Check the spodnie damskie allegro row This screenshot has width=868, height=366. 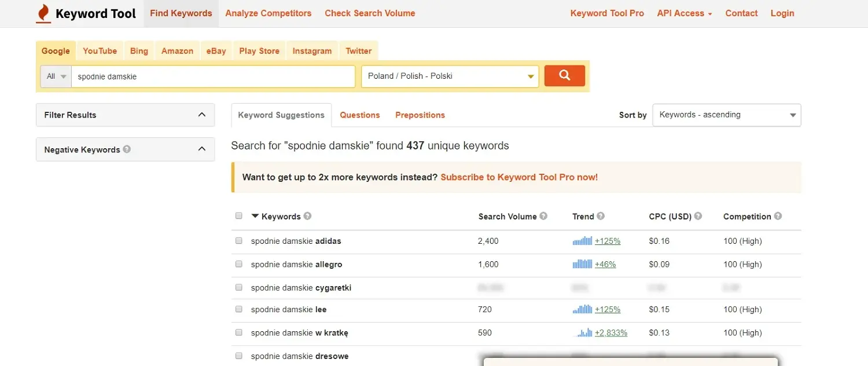239,263
